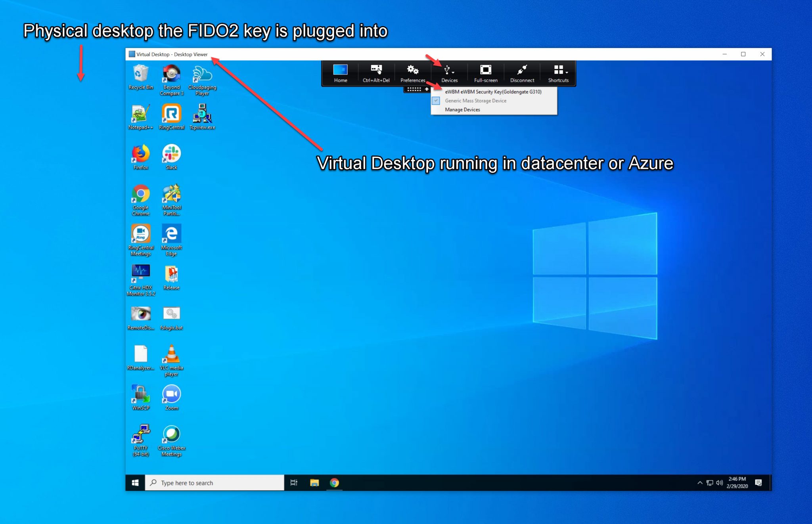Screen dimensions: 812x524
Task: Toggle Full-screen mode in Desktop Viewer
Action: 485,73
